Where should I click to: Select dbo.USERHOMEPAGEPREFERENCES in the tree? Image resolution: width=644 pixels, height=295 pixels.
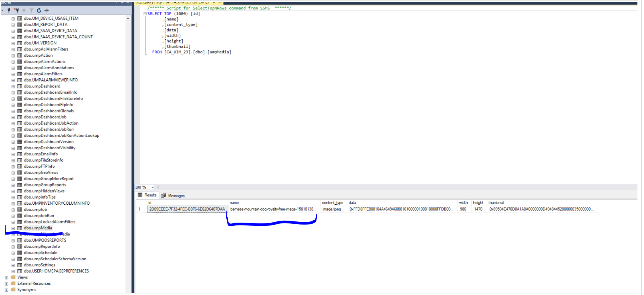coord(56,271)
